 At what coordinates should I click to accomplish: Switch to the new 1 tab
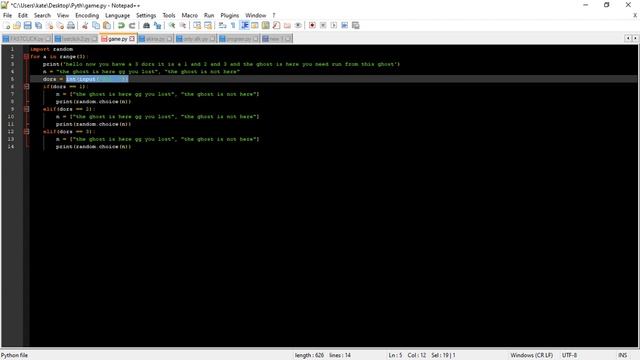[277, 39]
